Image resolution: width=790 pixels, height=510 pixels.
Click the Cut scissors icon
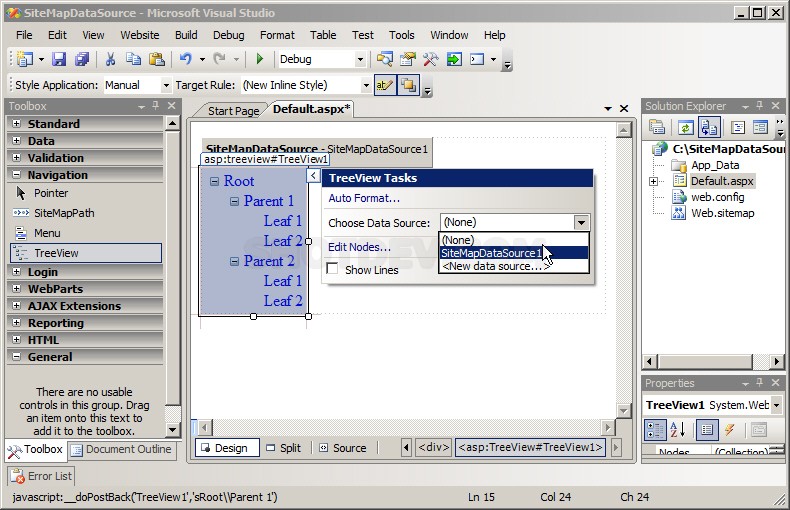110,60
